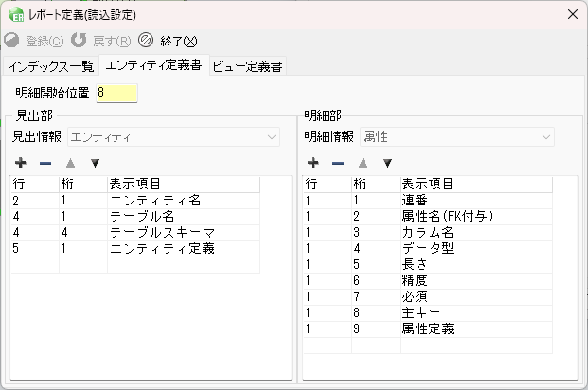Add a row with 見出部 plus icon
The image size is (588, 390).
[21, 163]
